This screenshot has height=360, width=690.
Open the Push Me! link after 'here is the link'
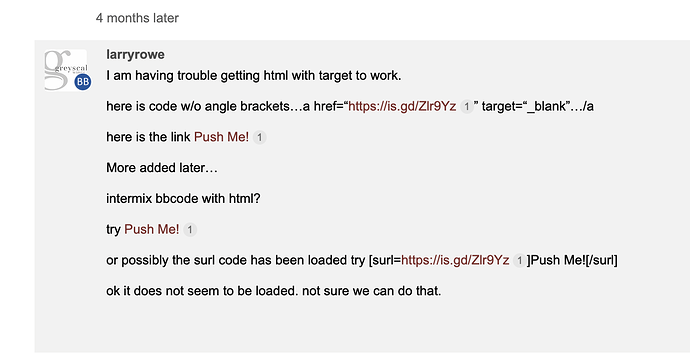point(221,137)
